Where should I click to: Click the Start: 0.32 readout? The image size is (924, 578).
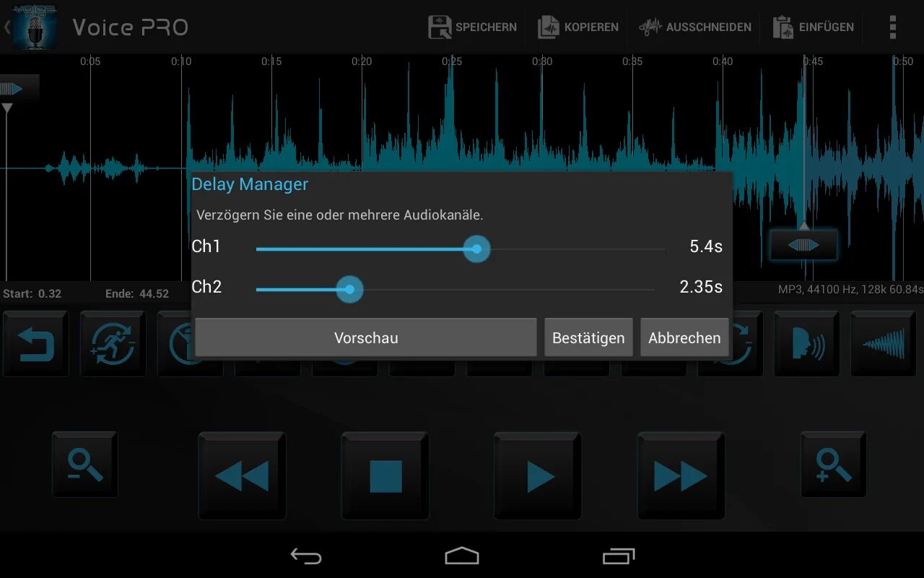pyautogui.click(x=32, y=293)
